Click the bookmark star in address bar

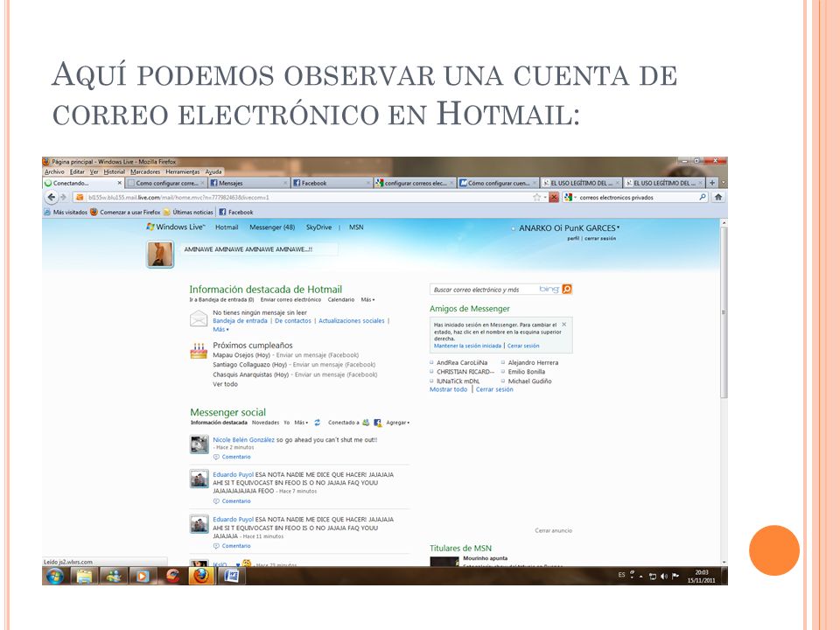(x=536, y=197)
